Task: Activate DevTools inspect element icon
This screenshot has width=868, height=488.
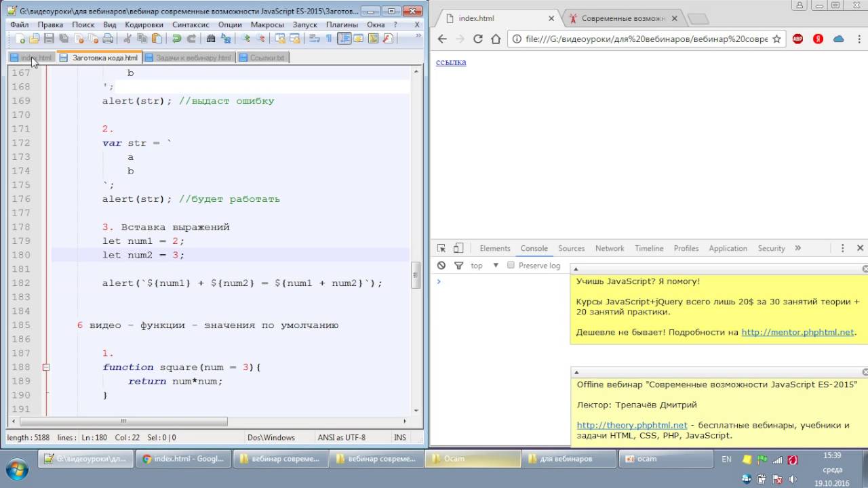Action: click(x=441, y=248)
